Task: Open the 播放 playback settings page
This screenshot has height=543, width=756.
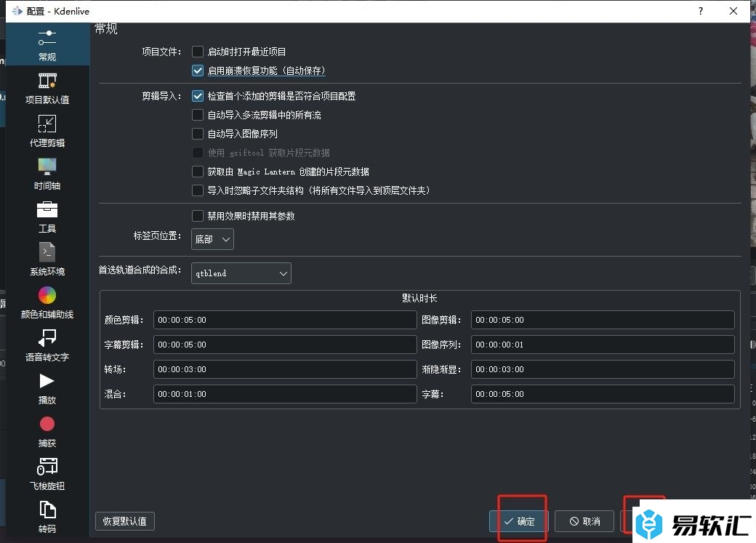Action: pos(47,389)
